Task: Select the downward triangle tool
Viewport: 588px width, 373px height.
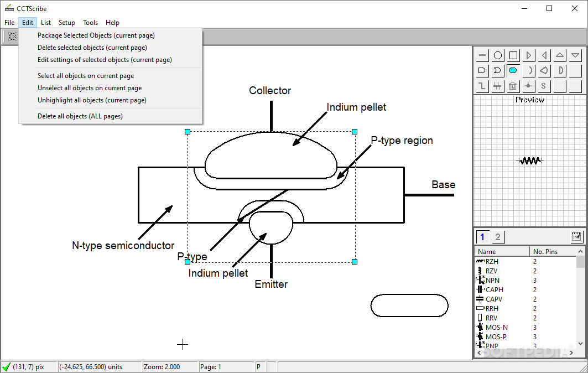Action: coord(575,55)
